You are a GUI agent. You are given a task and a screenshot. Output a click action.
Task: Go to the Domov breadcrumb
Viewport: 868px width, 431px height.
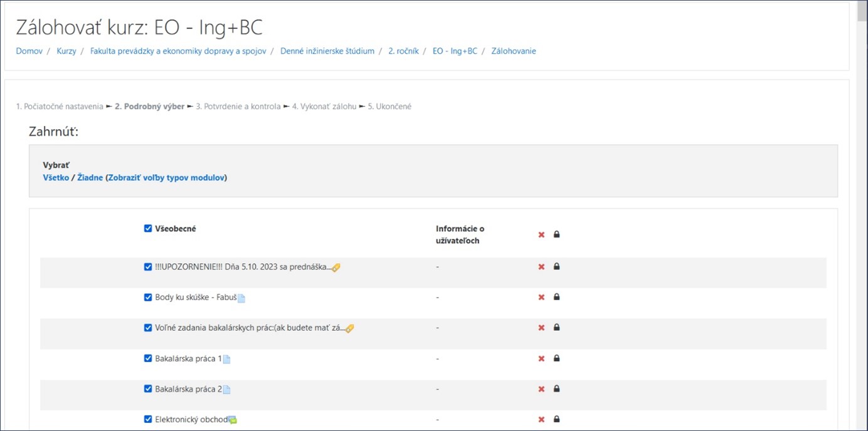point(29,51)
